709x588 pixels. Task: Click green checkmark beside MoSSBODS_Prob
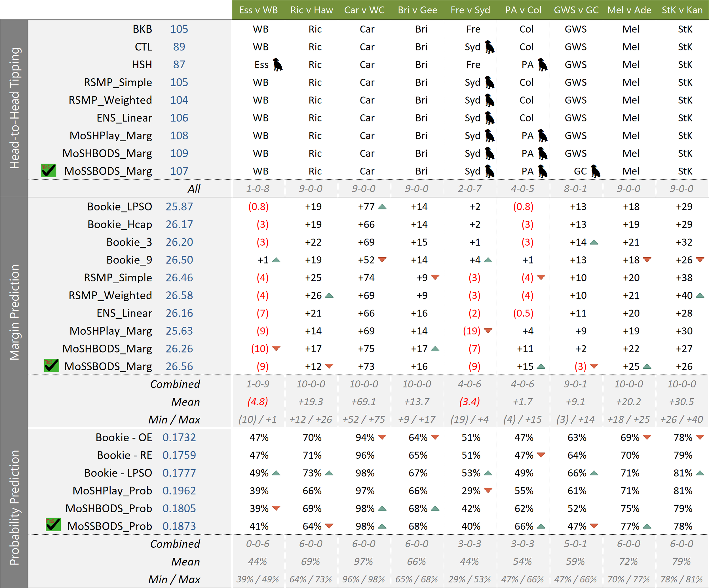pos(53,525)
